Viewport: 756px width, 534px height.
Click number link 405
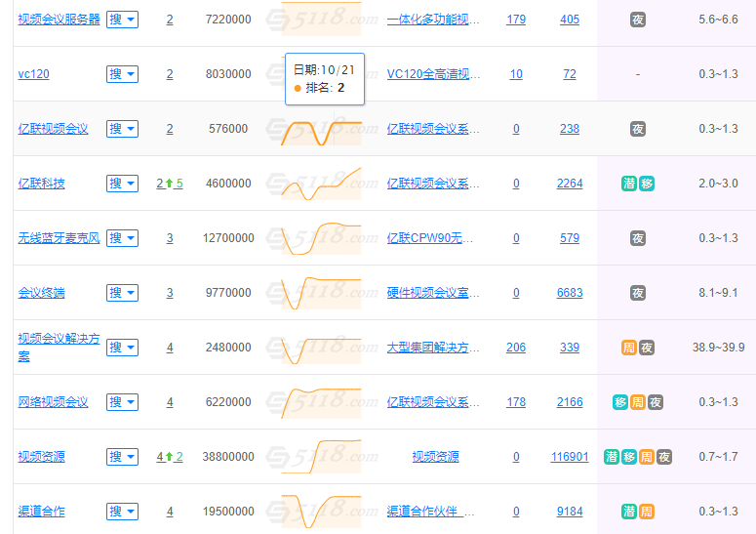tap(570, 20)
